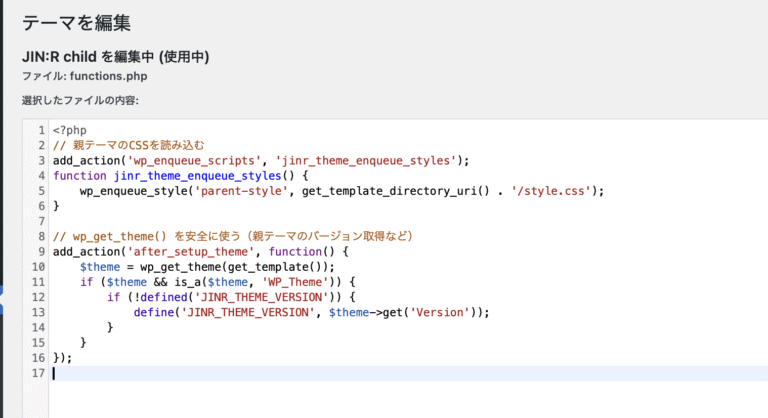Click the define('JINR_THEME_VERSION' ...) line
The image size is (768, 418).
tap(312, 313)
